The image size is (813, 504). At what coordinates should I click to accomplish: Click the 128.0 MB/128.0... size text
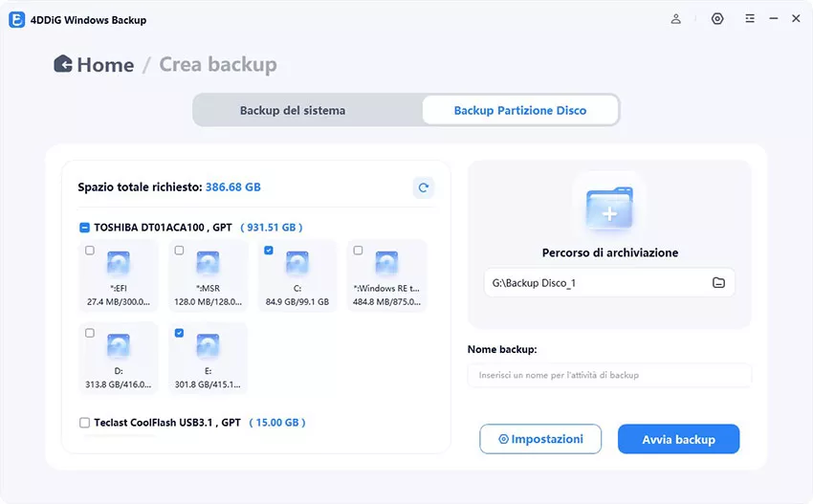pos(208,302)
